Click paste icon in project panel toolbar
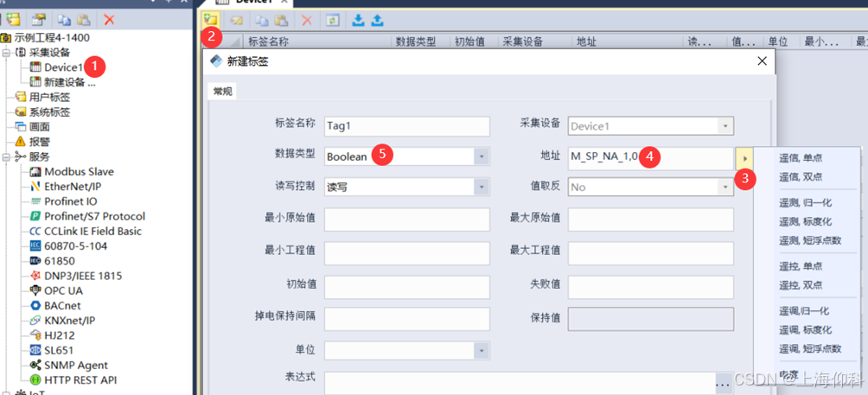The height and width of the screenshot is (395, 868). [x=83, y=20]
